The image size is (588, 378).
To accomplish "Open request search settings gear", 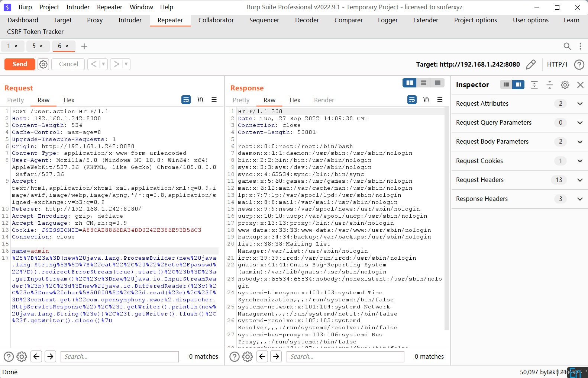I will click(x=22, y=356).
